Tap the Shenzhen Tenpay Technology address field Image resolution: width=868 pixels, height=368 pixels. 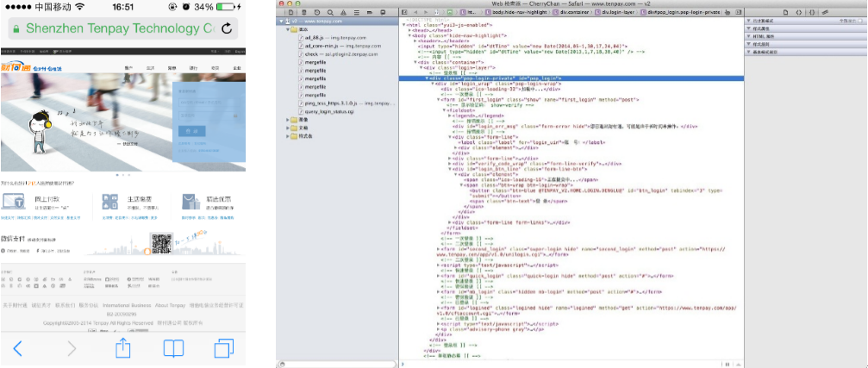[x=110, y=28]
